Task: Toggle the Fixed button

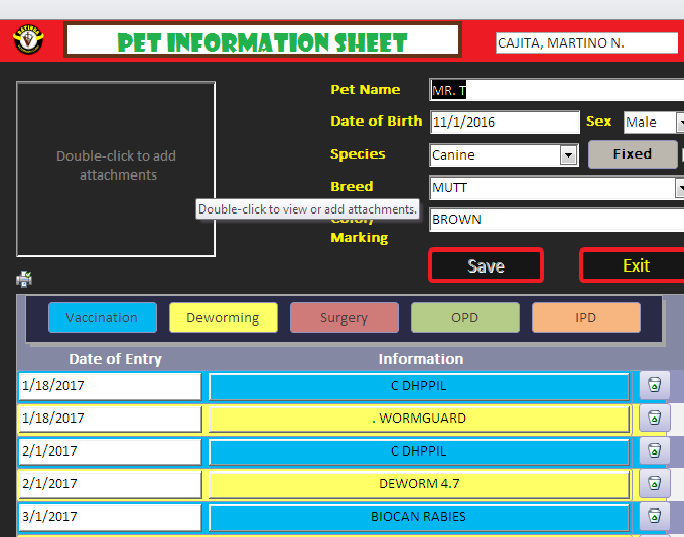Action: coord(632,154)
